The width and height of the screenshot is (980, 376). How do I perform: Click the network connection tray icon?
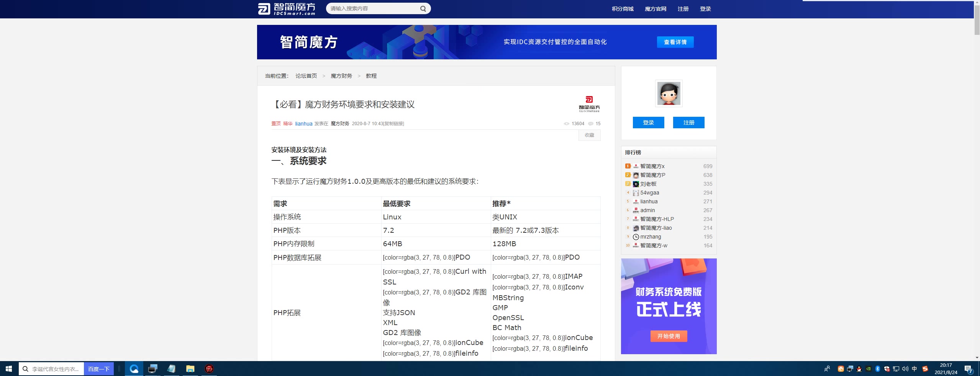(896, 369)
